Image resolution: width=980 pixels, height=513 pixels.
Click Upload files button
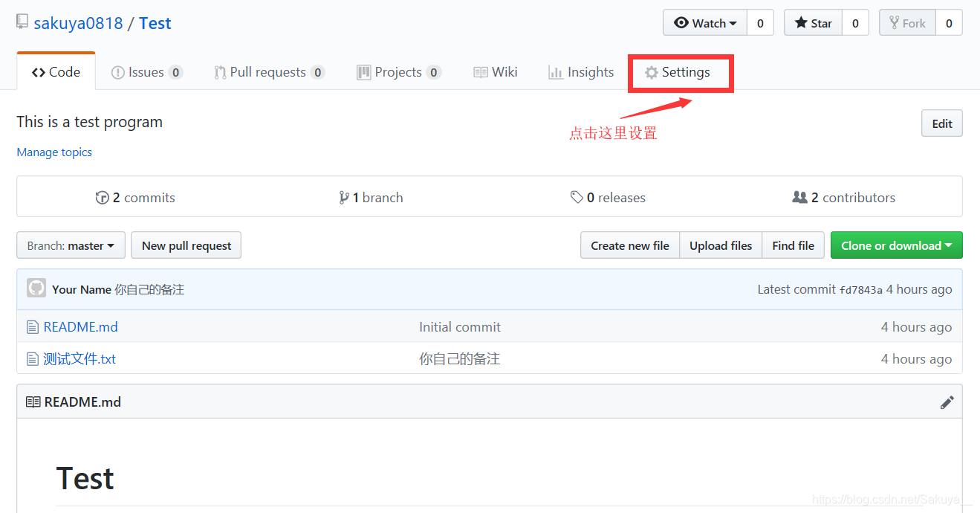coord(721,245)
